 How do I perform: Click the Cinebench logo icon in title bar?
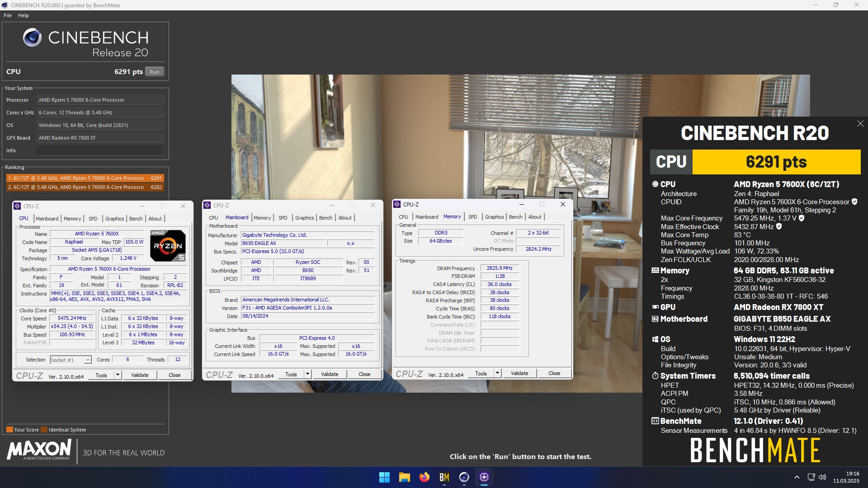(x=5, y=5)
